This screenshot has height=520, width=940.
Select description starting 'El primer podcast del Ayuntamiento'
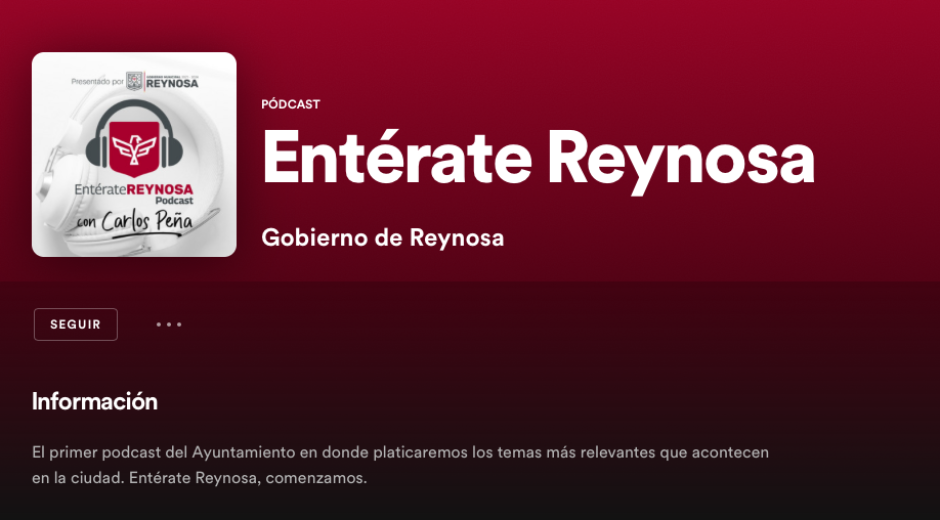400,465
